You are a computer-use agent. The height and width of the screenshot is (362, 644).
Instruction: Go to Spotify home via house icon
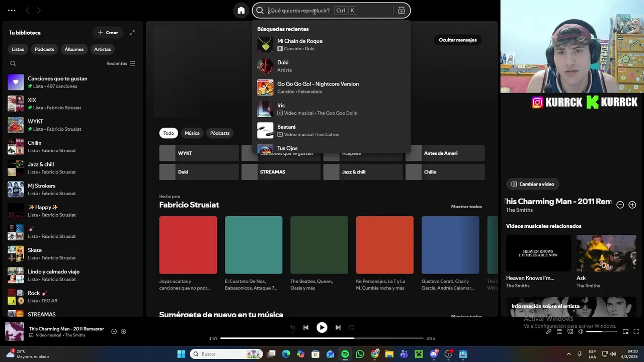click(x=241, y=10)
